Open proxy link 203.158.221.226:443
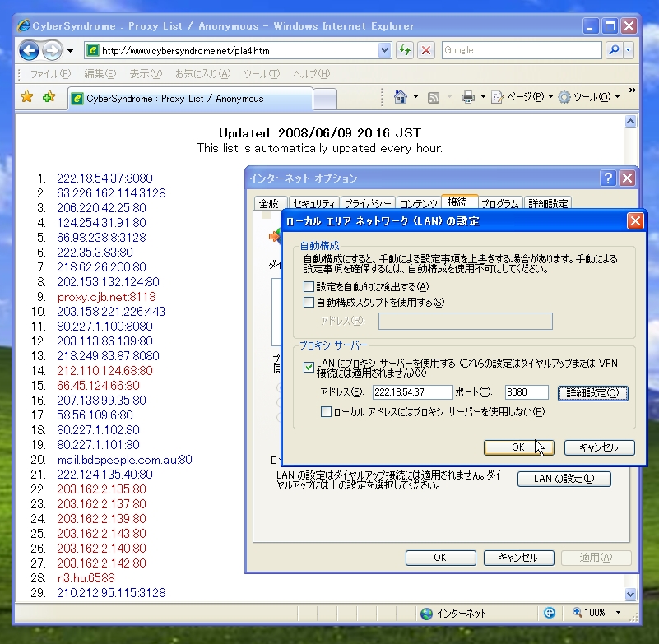The width and height of the screenshot is (659, 644). click(x=111, y=311)
